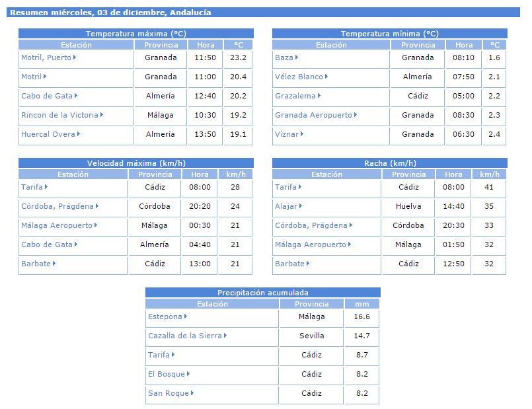Click the arrow beside El Bosque
This screenshot has width=532, height=409.
[188, 374]
